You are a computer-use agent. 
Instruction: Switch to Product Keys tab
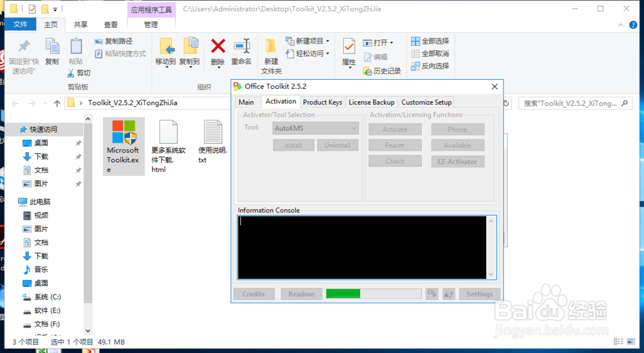tap(323, 102)
